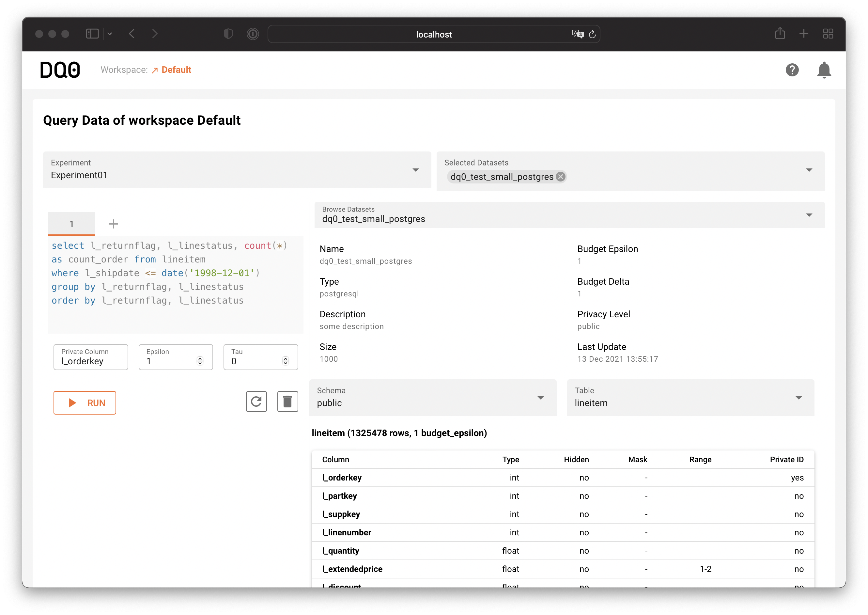Click the 1Password extension icon

click(x=253, y=34)
